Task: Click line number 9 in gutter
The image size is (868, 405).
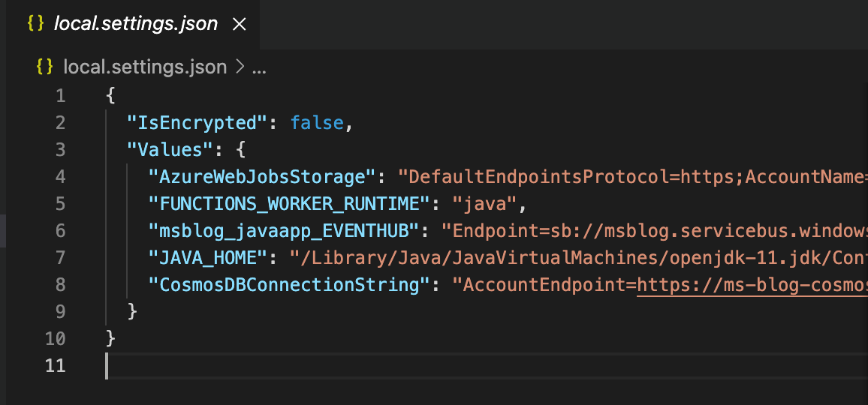Action: [x=60, y=312]
